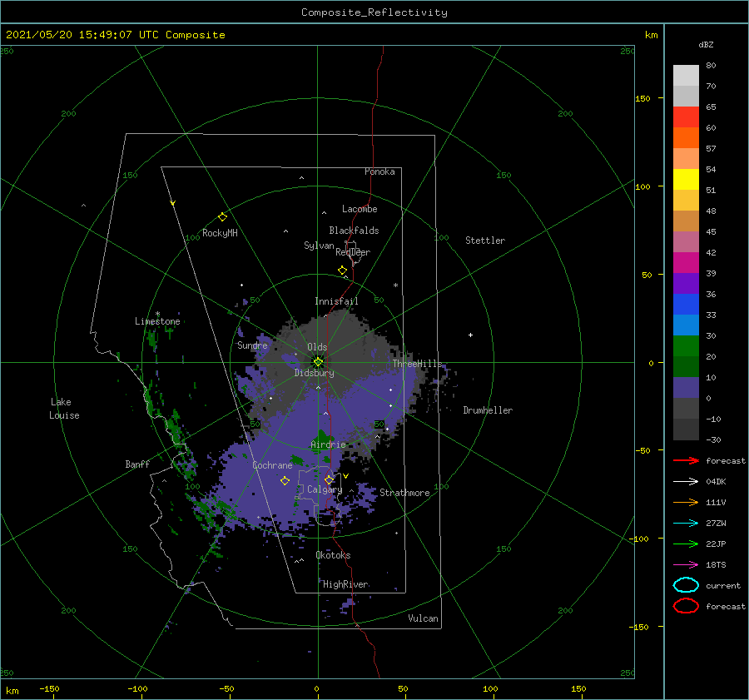Image resolution: width=749 pixels, height=700 pixels.
Task: Click the yellow diamond marker below Cochrane
Action: pos(285,481)
